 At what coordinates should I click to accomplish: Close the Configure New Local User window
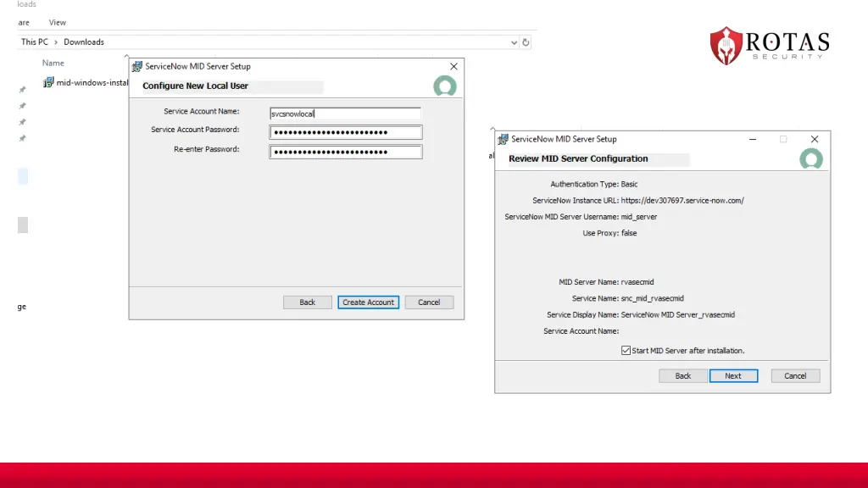pos(454,66)
